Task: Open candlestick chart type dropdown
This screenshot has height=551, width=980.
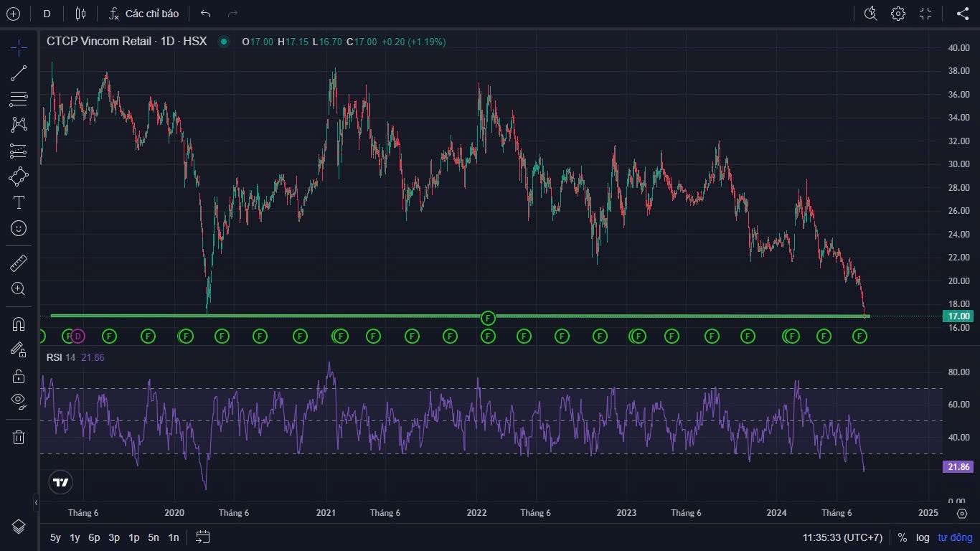Action: pyautogui.click(x=80, y=14)
